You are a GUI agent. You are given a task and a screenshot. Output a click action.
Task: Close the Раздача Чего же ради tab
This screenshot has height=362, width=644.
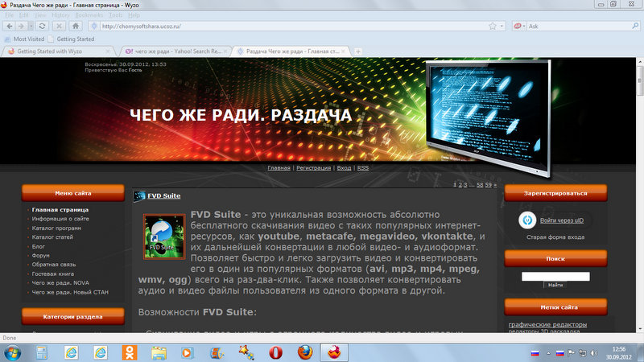point(344,51)
